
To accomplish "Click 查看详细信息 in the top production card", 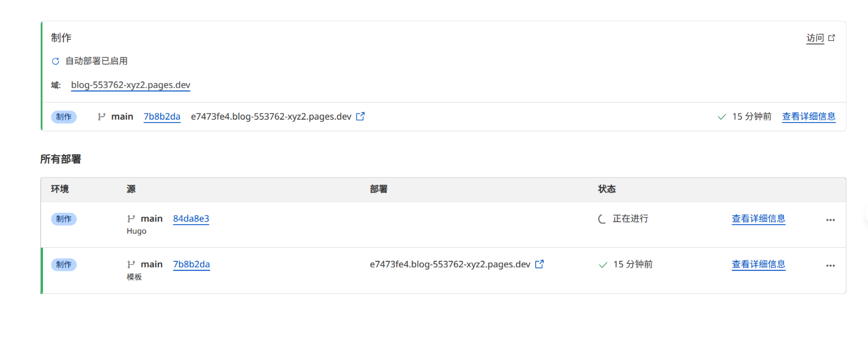I will (x=808, y=117).
